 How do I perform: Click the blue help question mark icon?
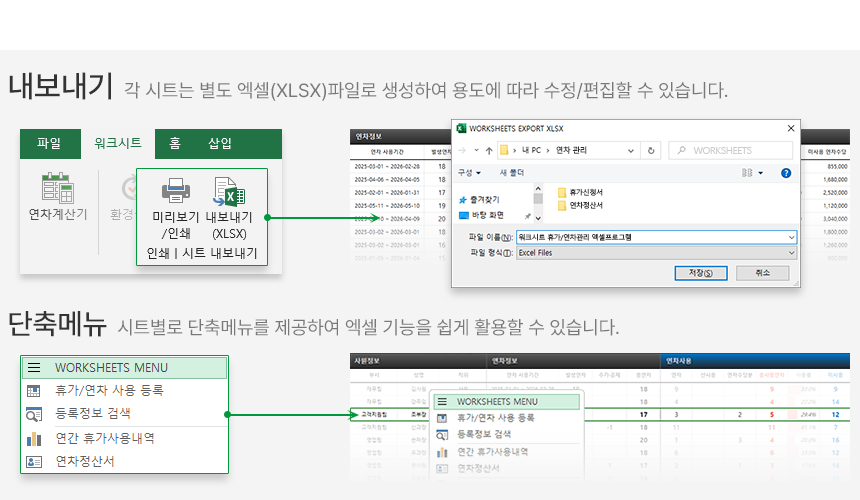point(786,173)
